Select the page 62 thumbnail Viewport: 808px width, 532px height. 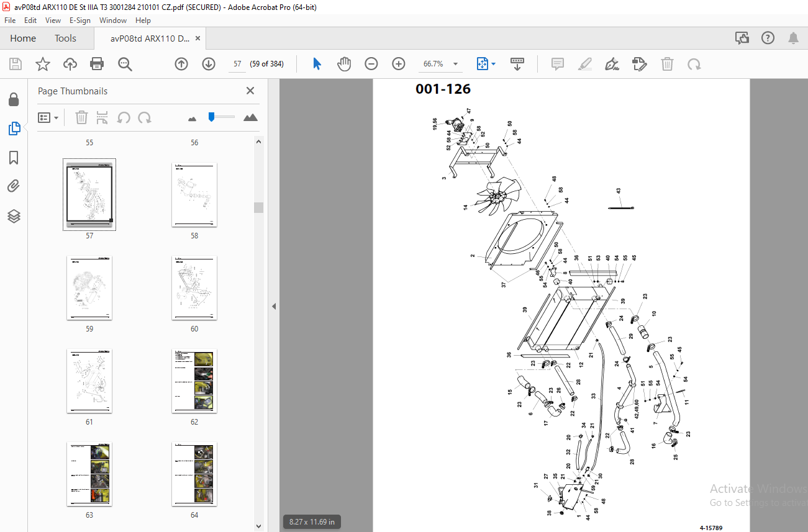[x=194, y=381]
